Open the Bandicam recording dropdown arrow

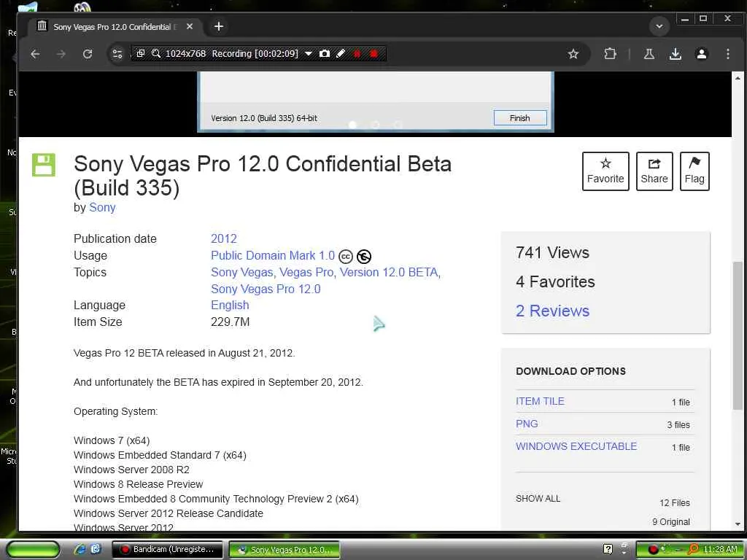click(309, 53)
